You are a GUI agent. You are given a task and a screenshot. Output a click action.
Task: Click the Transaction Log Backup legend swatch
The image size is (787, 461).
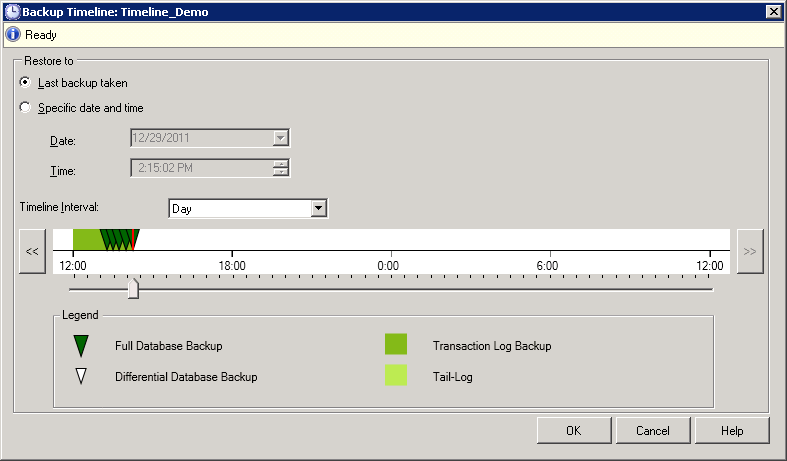pyautogui.click(x=396, y=346)
